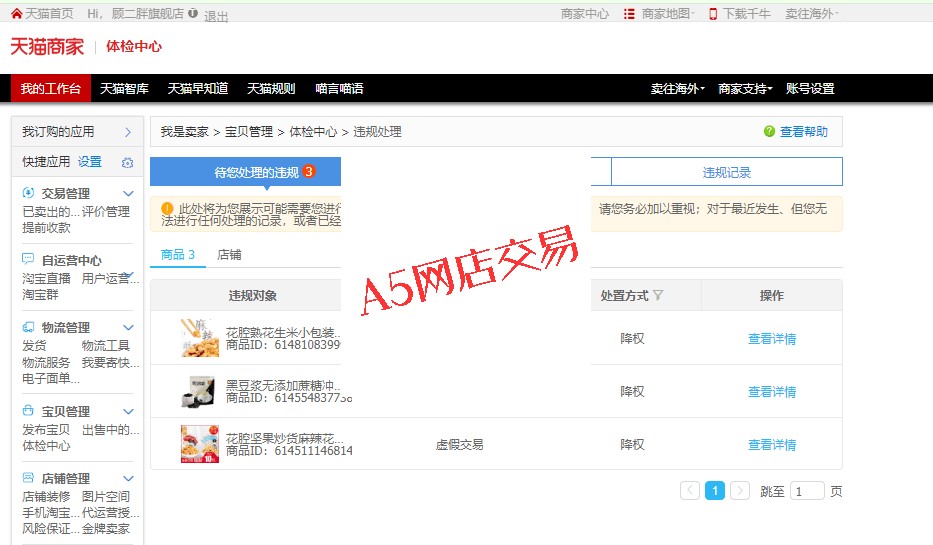This screenshot has width=933, height=545.
Task: Select the 商品 3 sub-tab
Action: click(178, 255)
